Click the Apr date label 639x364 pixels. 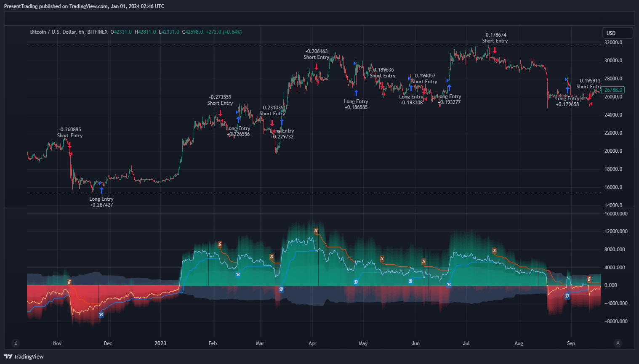coord(312,343)
